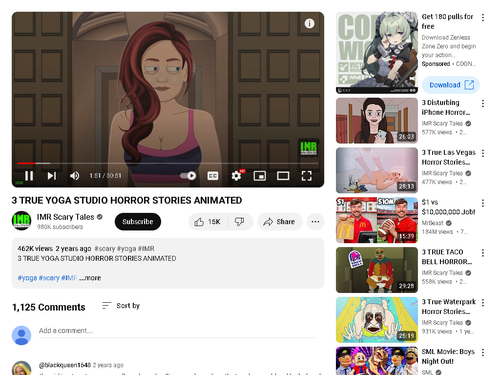Open the blue #scary hashtag link in the description

pos(49,278)
